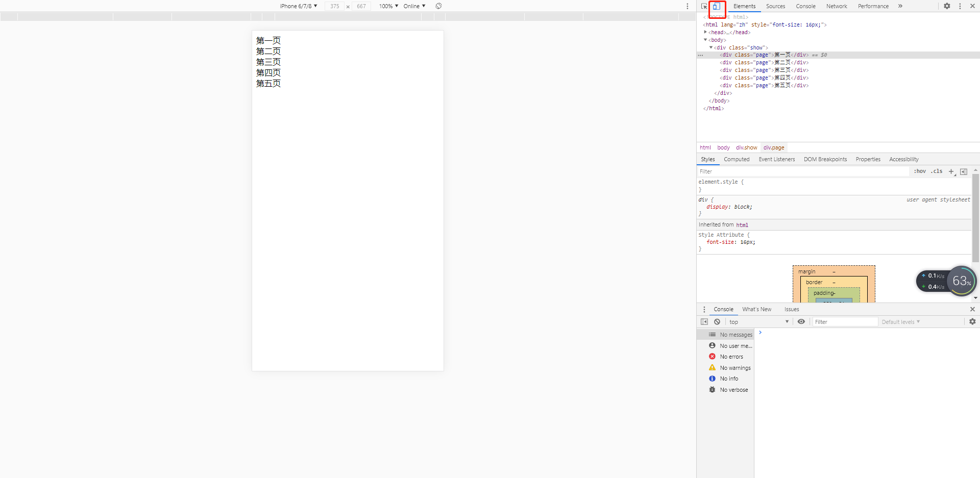The height and width of the screenshot is (478, 980).
Task: Select the What's New drawer tab
Action: [756, 309]
